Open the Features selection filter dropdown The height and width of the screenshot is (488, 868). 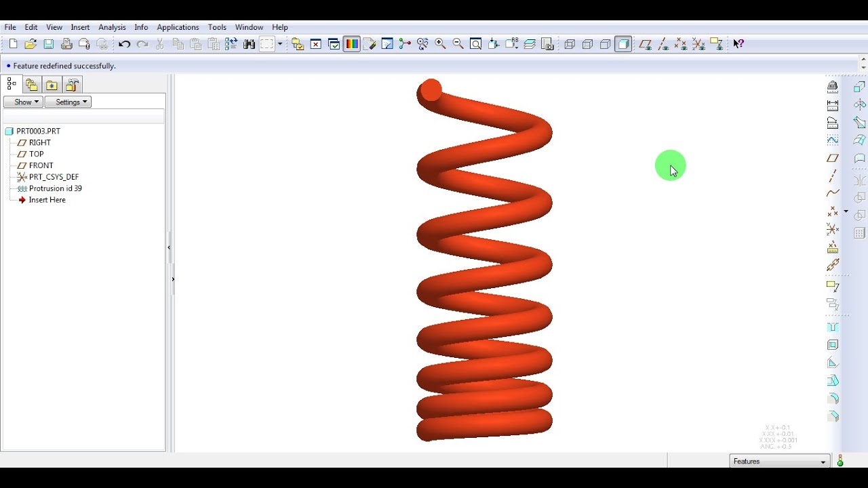pyautogui.click(x=780, y=462)
